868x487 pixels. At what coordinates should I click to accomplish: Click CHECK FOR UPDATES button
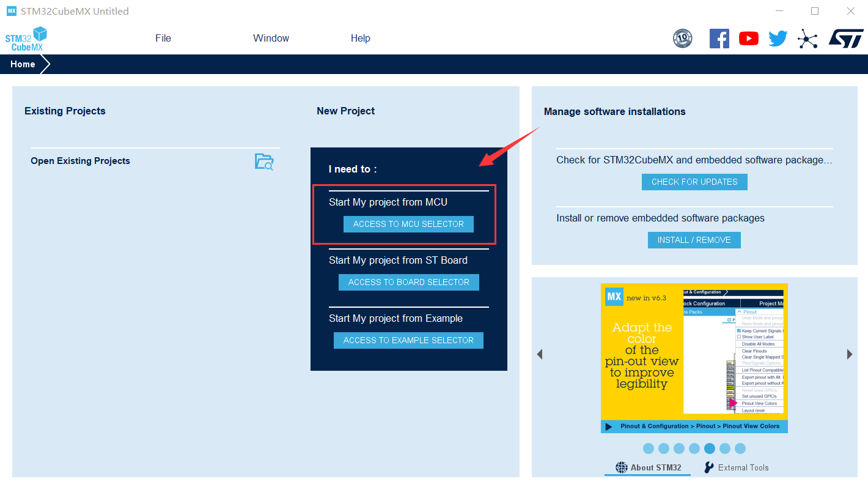pyautogui.click(x=694, y=182)
